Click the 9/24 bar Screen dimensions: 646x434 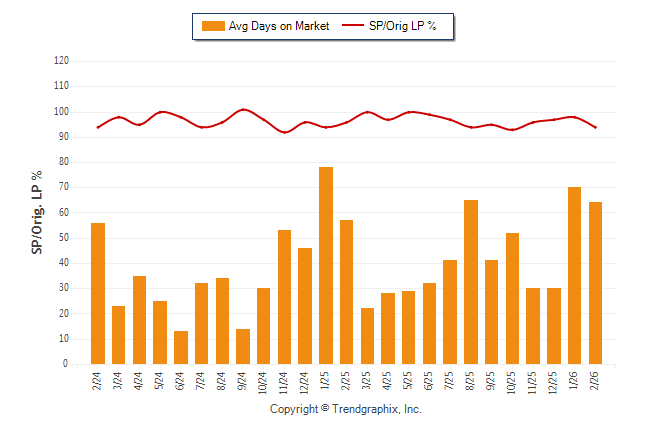(243, 346)
